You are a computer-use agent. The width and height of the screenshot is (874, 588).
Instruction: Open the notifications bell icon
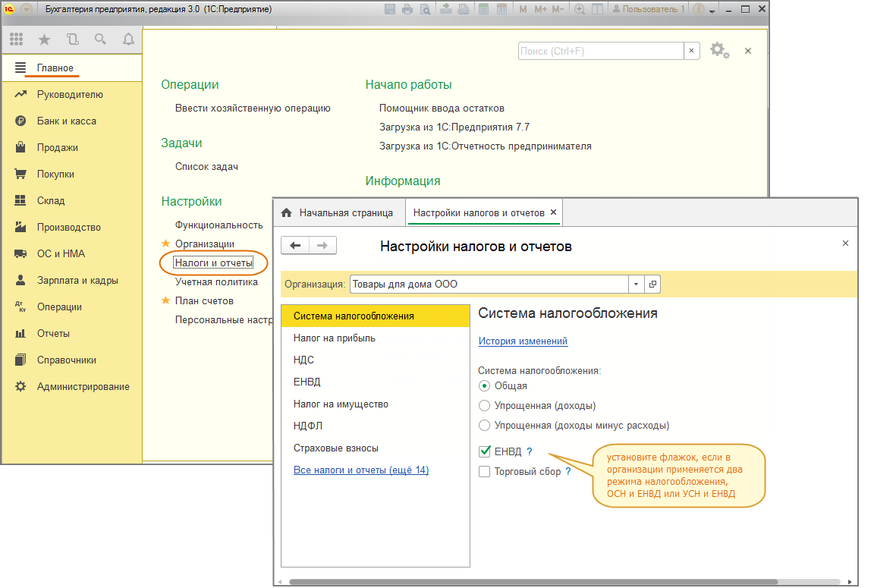[127, 39]
